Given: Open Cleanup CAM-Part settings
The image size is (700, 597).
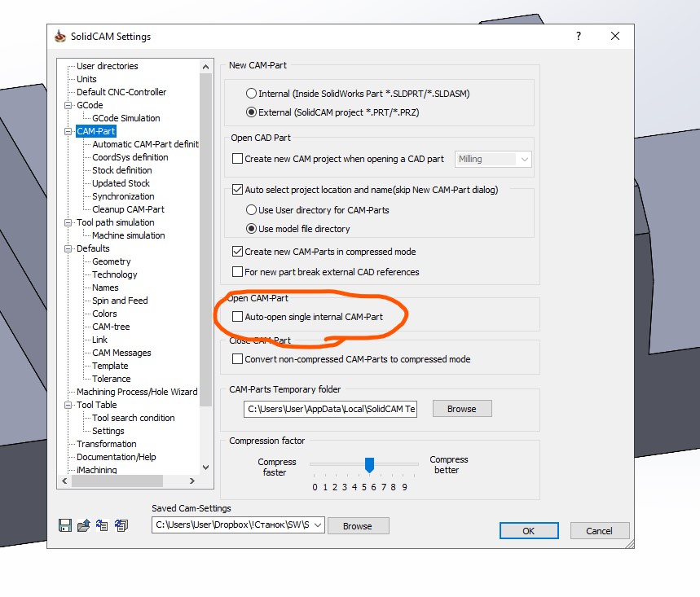Looking at the screenshot, I should point(128,209).
